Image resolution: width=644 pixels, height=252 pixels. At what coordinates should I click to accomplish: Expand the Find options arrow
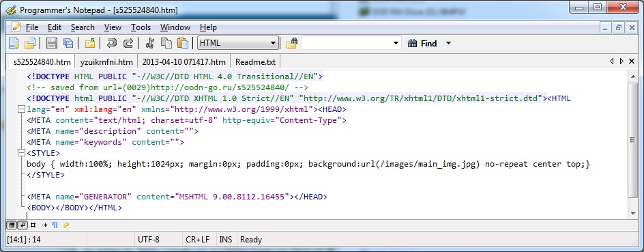448,43
